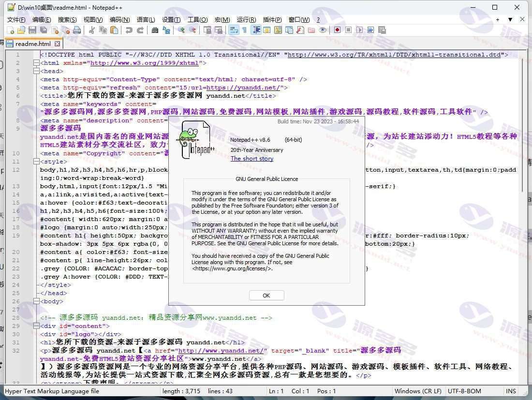Collapse the div content fold on line 29
The height and width of the screenshot is (400, 532).
click(36, 326)
